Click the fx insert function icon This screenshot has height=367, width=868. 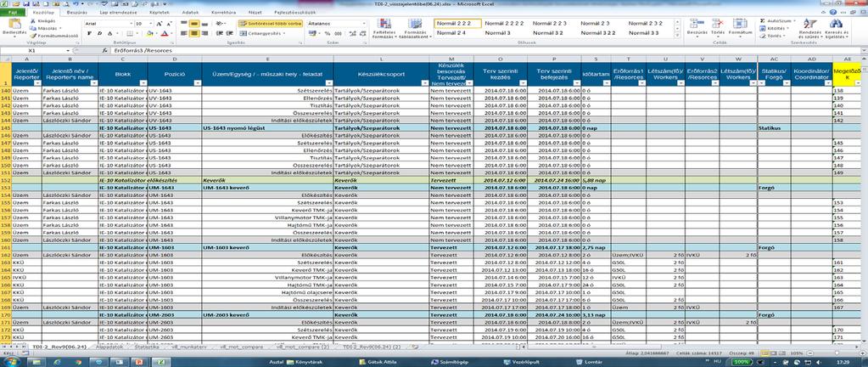104,50
